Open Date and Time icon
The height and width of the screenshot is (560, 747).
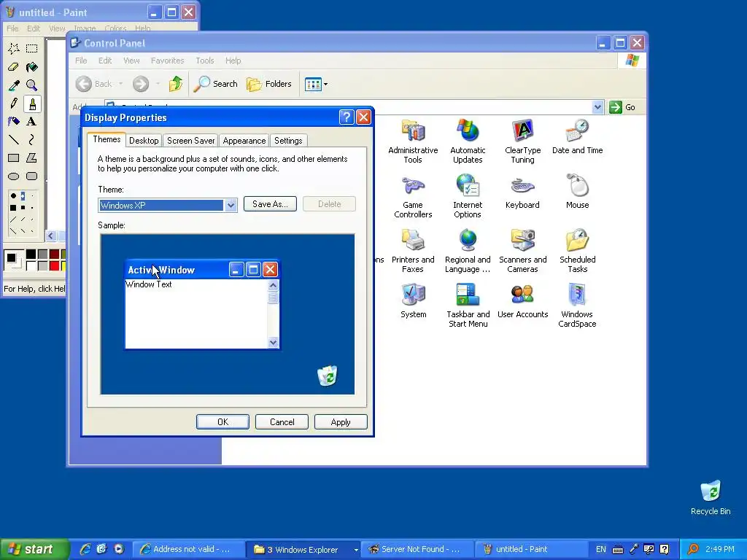[x=578, y=136]
